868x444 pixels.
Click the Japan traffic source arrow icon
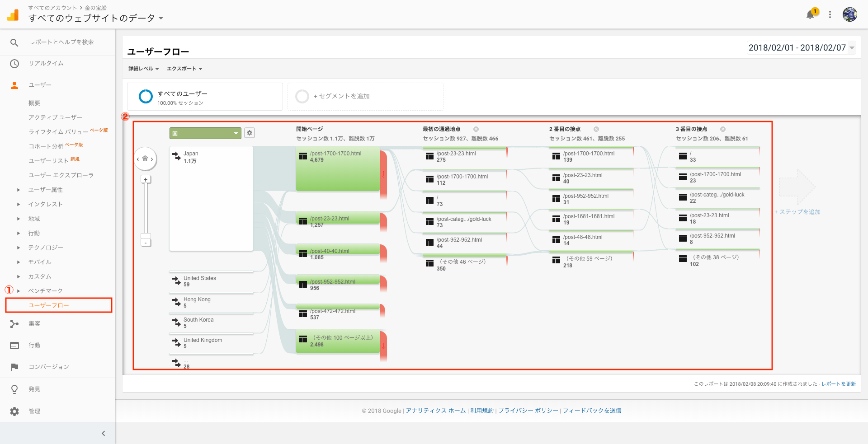[x=177, y=156]
